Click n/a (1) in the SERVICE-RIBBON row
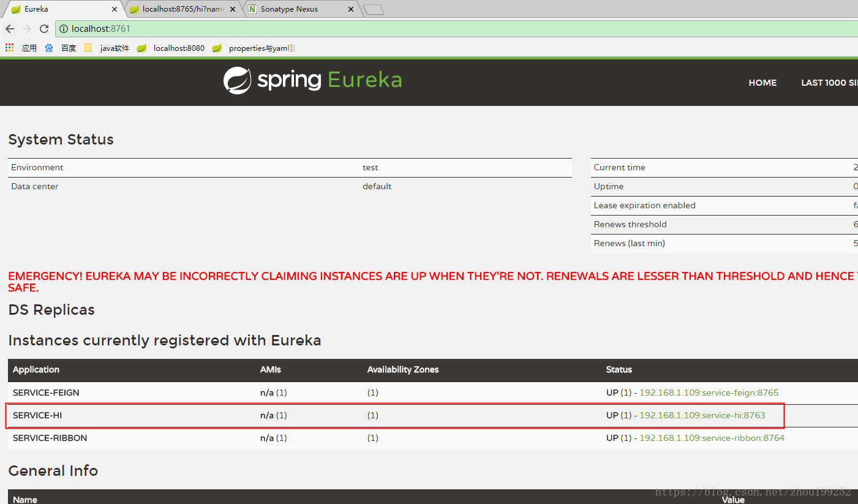 point(274,438)
